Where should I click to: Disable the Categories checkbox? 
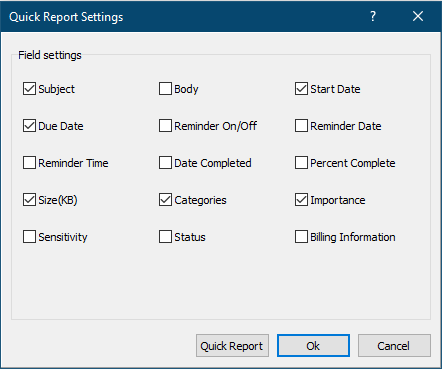(165, 200)
